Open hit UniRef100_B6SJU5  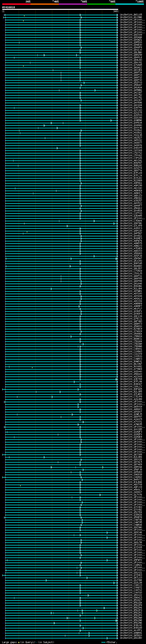pyautogui.click(x=131, y=15)
